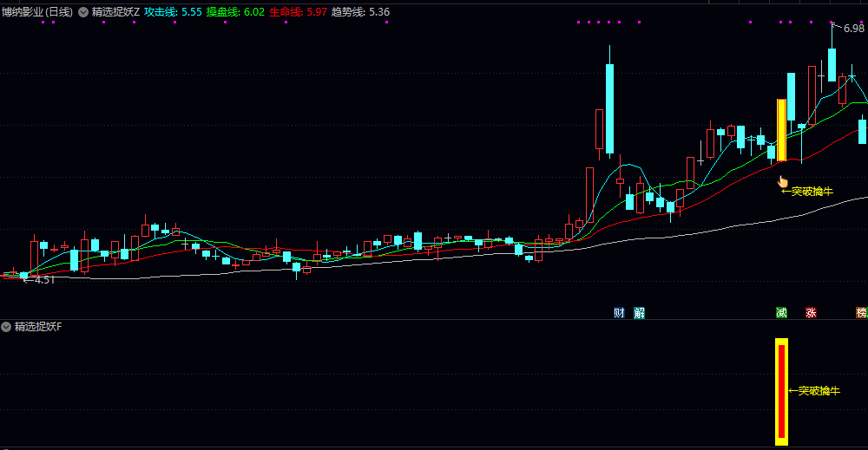Screen dimensions: 868x450
Task: Click the 攻击线: 5.55 value label
Action: click(173, 12)
